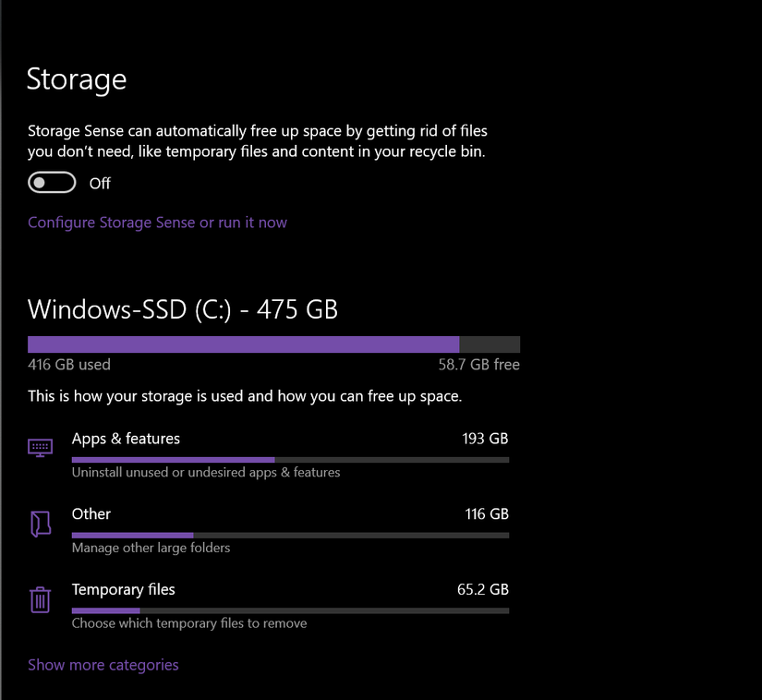Click Manage other large folders text
The height and width of the screenshot is (700, 762).
(x=151, y=548)
